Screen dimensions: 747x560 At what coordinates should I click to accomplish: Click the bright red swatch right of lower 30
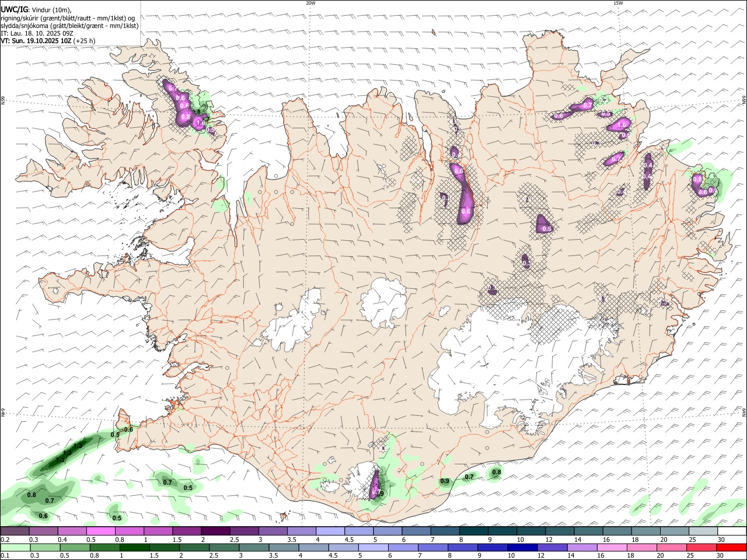tap(732, 547)
